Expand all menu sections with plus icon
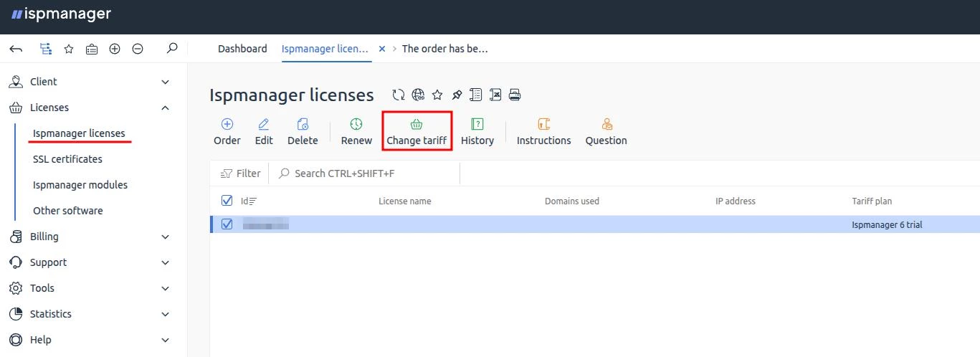Image resolution: width=980 pixels, height=357 pixels. (x=115, y=49)
